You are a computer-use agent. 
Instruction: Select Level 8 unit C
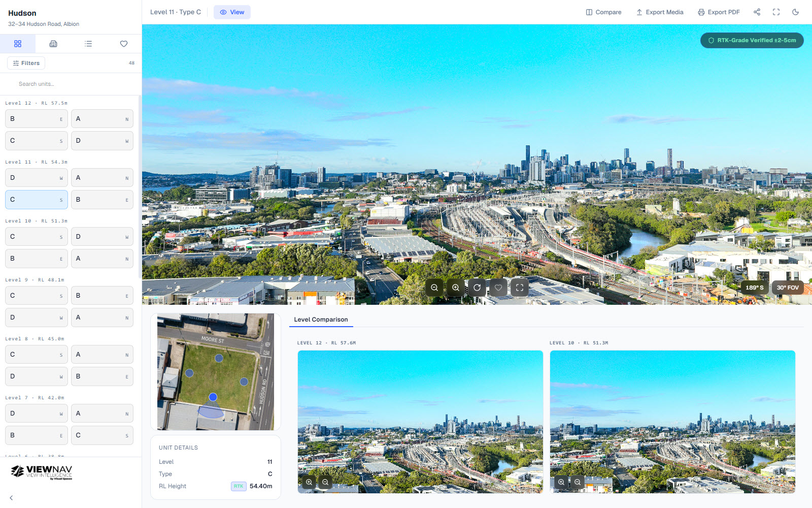coord(37,355)
